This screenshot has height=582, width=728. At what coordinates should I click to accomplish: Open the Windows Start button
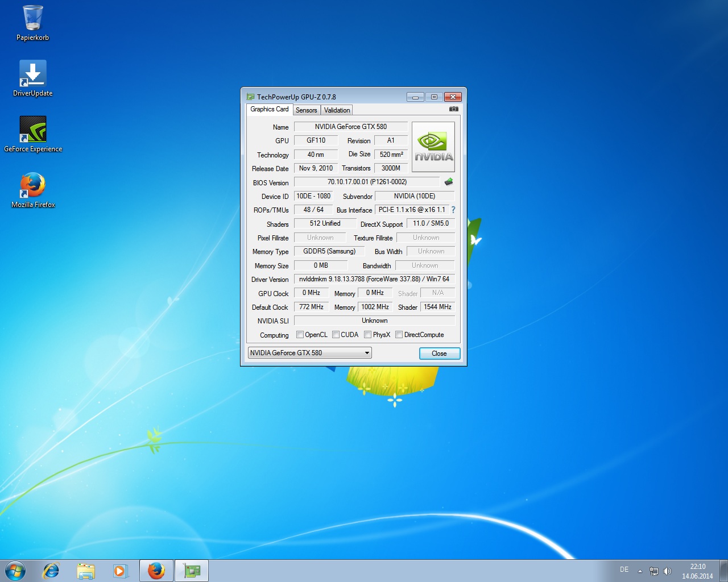point(15,571)
